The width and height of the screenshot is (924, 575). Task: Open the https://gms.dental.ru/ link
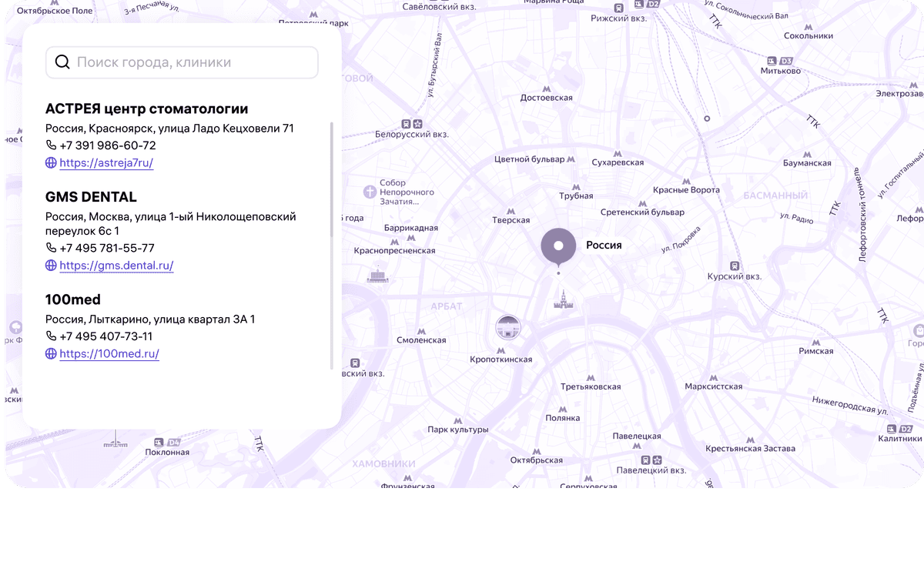pyautogui.click(x=116, y=266)
